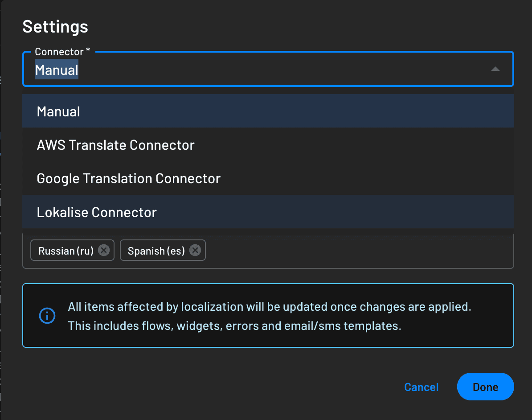Select the Lokalise Connector option
The width and height of the screenshot is (532, 420).
point(97,212)
